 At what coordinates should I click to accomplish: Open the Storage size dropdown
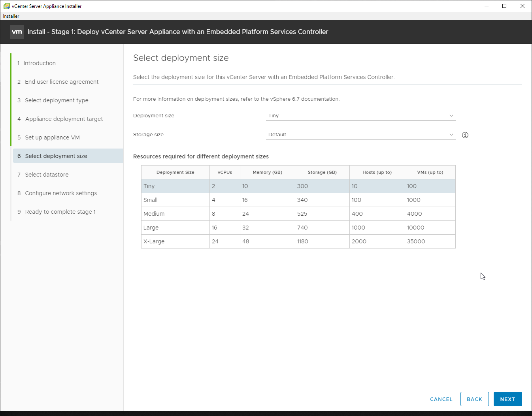[x=360, y=135]
